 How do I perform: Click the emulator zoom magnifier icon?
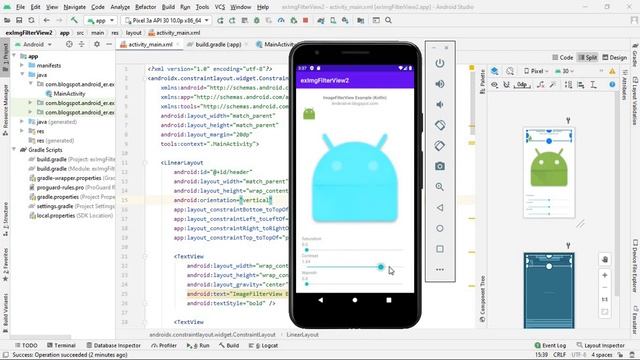click(440, 187)
